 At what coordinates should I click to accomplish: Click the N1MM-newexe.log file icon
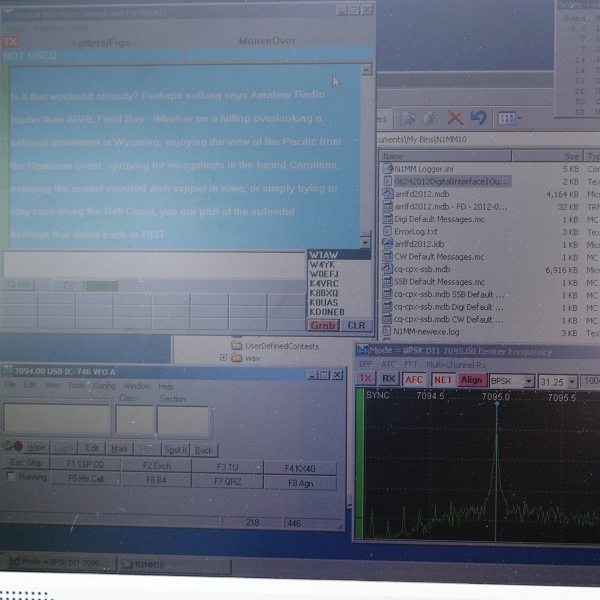point(387,331)
